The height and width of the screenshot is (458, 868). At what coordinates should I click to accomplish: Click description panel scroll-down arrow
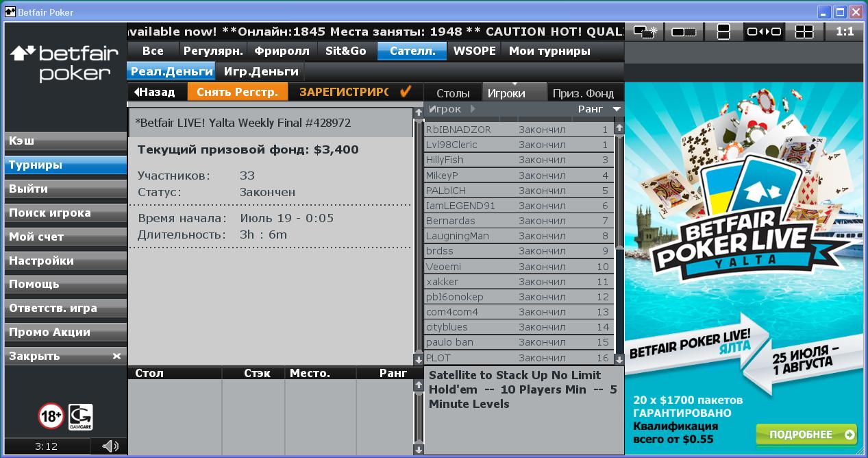(x=419, y=450)
